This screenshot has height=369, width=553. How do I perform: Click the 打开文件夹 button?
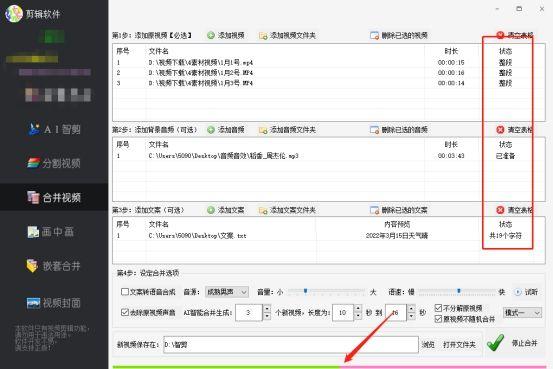click(459, 345)
